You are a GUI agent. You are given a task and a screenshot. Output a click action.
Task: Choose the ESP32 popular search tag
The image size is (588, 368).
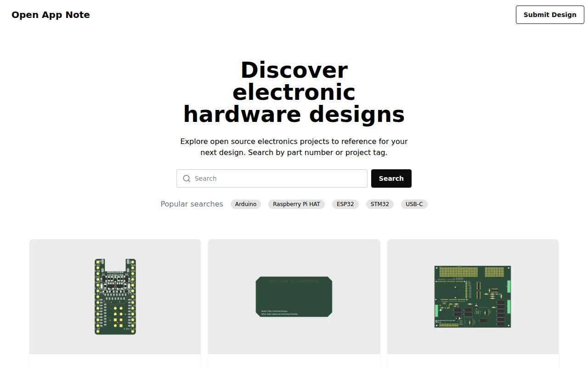tap(345, 204)
